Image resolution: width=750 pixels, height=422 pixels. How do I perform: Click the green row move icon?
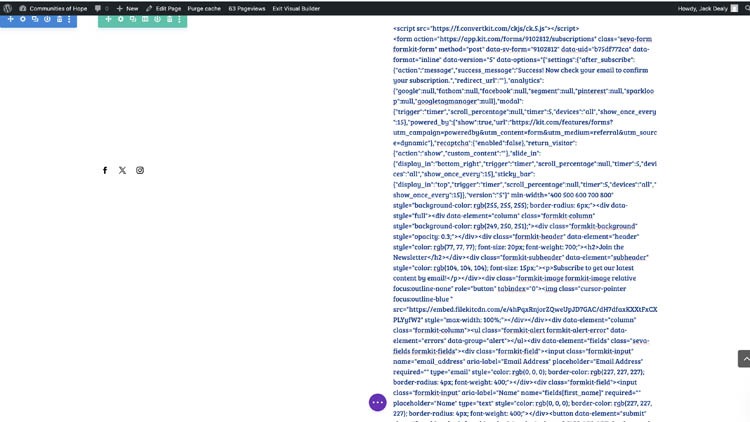[108, 19]
